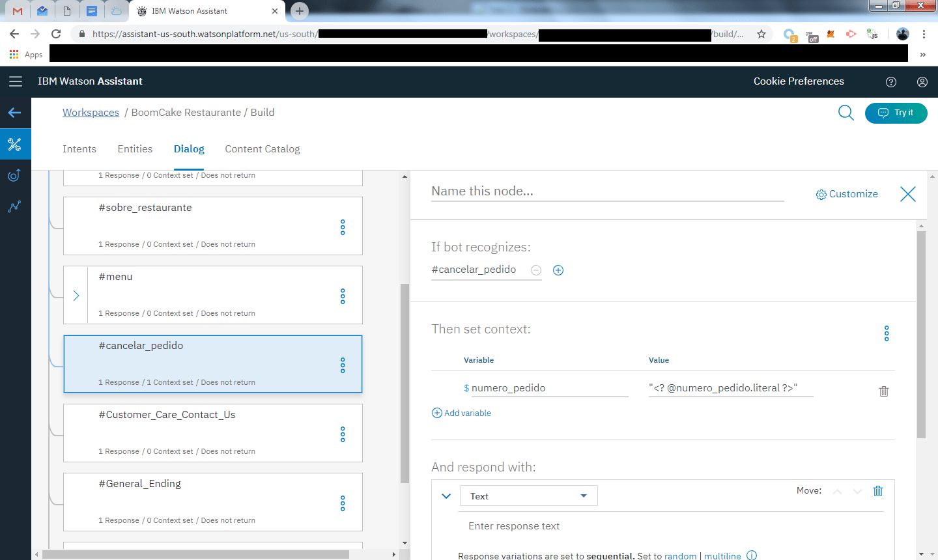Open options menu for #menu node
Image resolution: width=938 pixels, height=560 pixels.
(x=343, y=296)
